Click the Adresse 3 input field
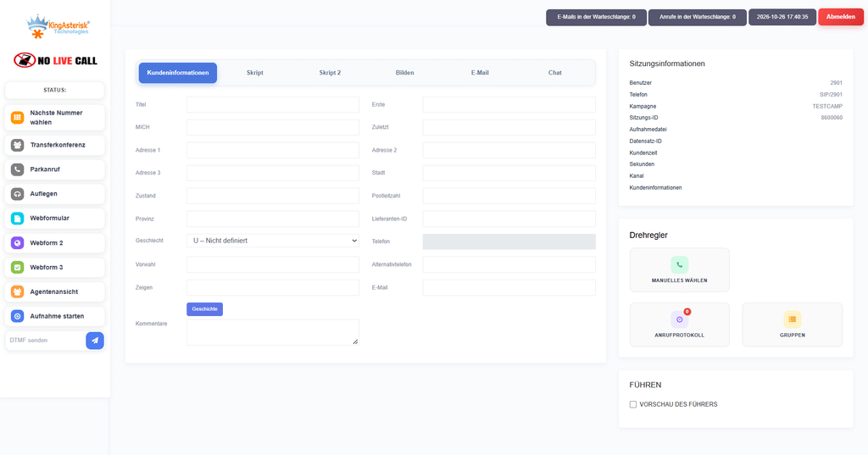The height and width of the screenshot is (455, 868). 272,173
